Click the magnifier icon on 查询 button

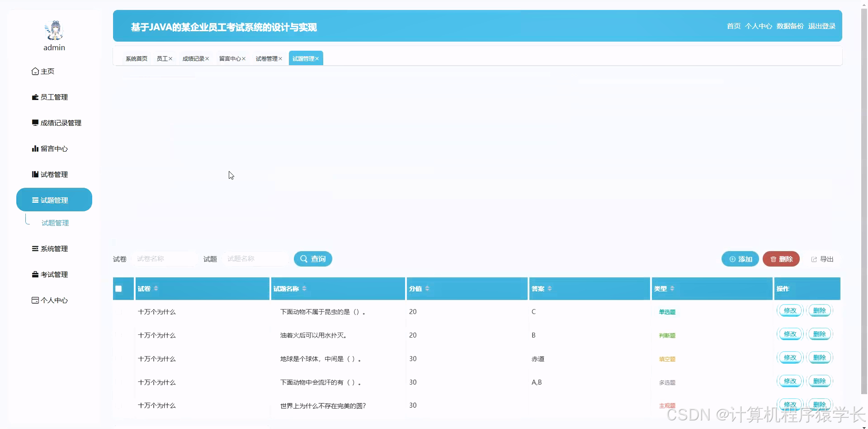pyautogui.click(x=303, y=259)
